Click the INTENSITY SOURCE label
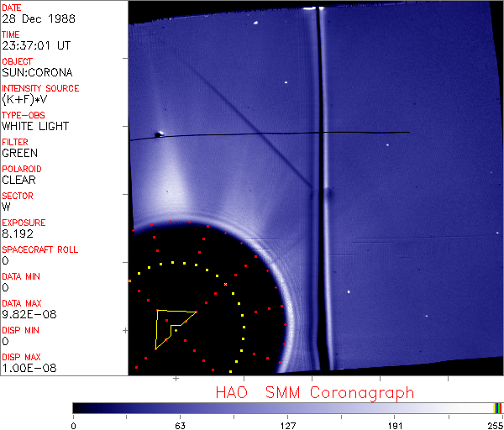The image size is (504, 430). (x=40, y=88)
